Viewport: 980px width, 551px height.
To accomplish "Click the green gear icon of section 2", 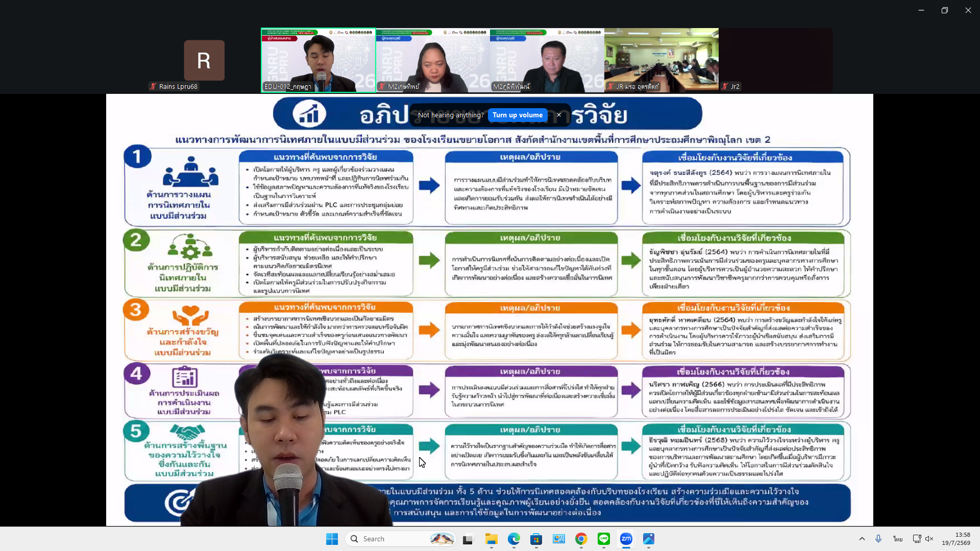I will pos(190,247).
